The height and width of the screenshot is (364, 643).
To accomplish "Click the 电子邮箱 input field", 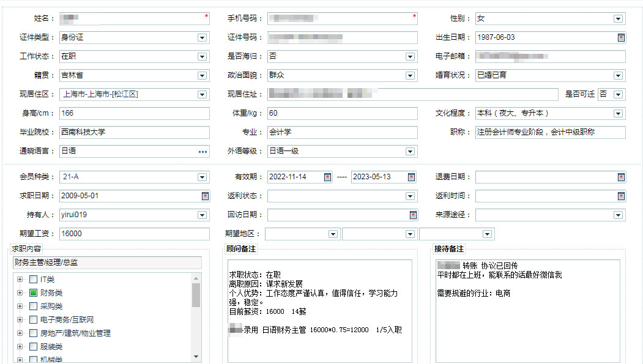I will pyautogui.click(x=551, y=56).
